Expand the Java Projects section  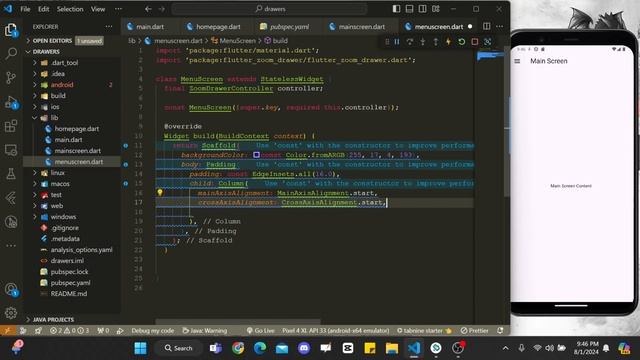coord(53,320)
